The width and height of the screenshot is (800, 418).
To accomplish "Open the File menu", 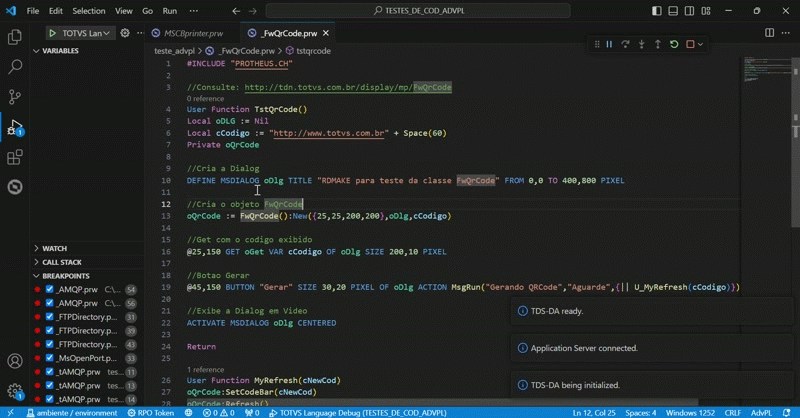I will [33, 11].
